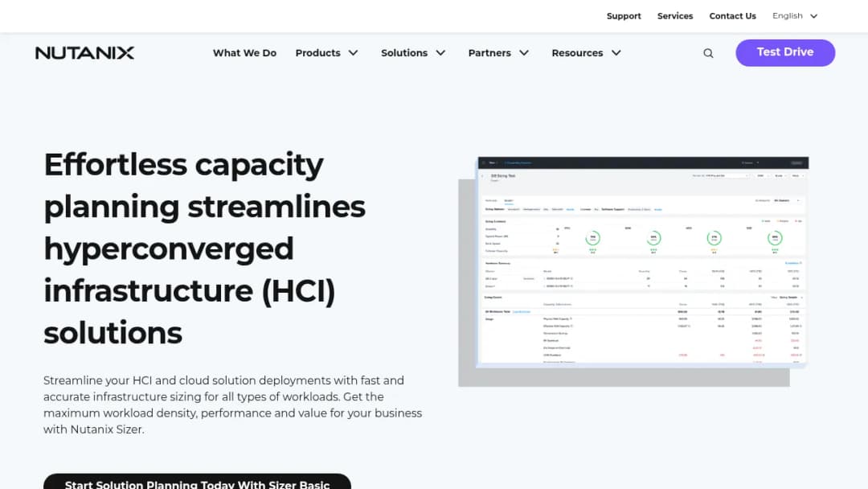Open the Products menu
Image resolution: width=868 pixels, height=489 pixels.
tap(317, 52)
